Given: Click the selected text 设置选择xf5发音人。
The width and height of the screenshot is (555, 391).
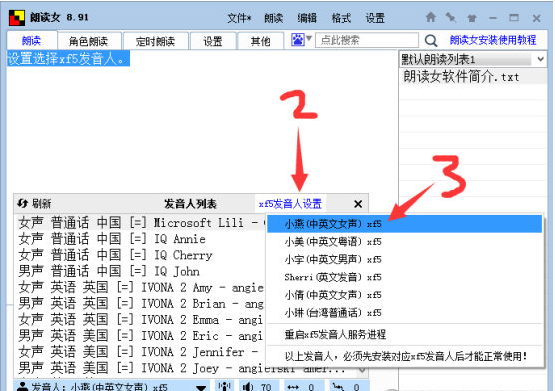Looking at the screenshot, I should (x=68, y=58).
